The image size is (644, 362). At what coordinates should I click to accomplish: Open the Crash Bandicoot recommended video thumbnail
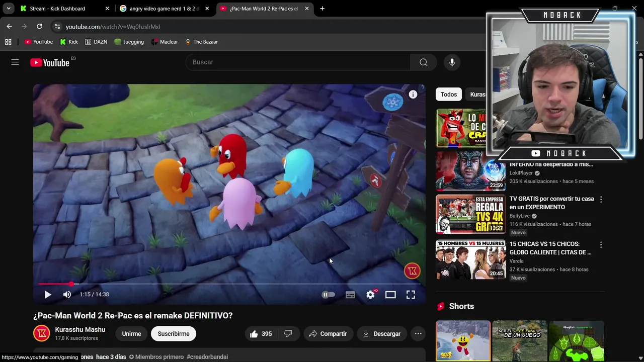(461, 128)
